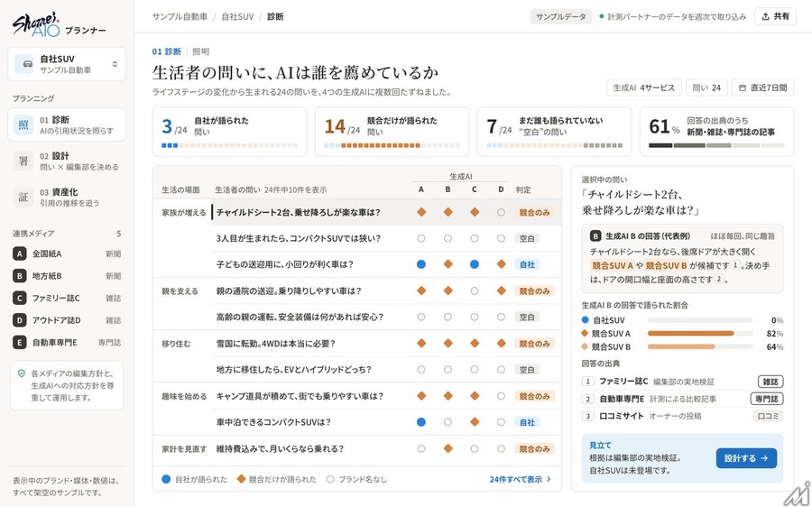The height and width of the screenshot is (507, 812).
Task: Select row 車中泊できるコンパクトSUVは?
Action: (386, 422)
